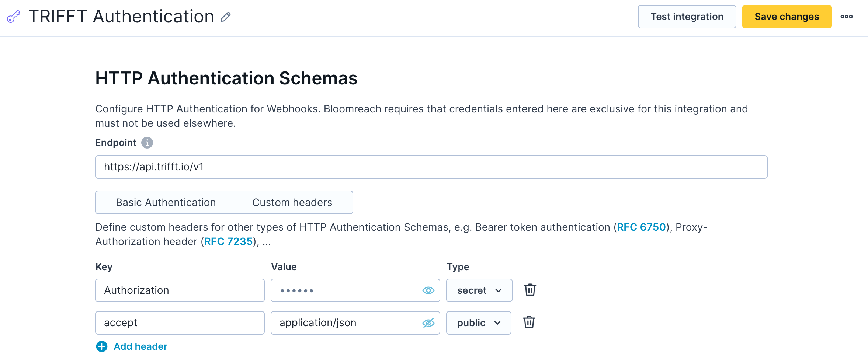Viewport: 868px width, 356px height.
Task: Click the TRIFFT Authentication title text
Action: (121, 17)
